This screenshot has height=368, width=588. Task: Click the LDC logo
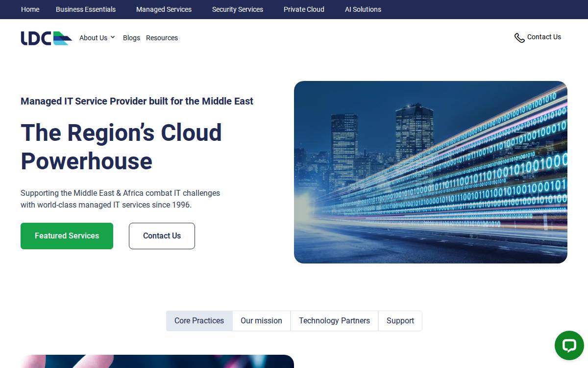point(47,38)
